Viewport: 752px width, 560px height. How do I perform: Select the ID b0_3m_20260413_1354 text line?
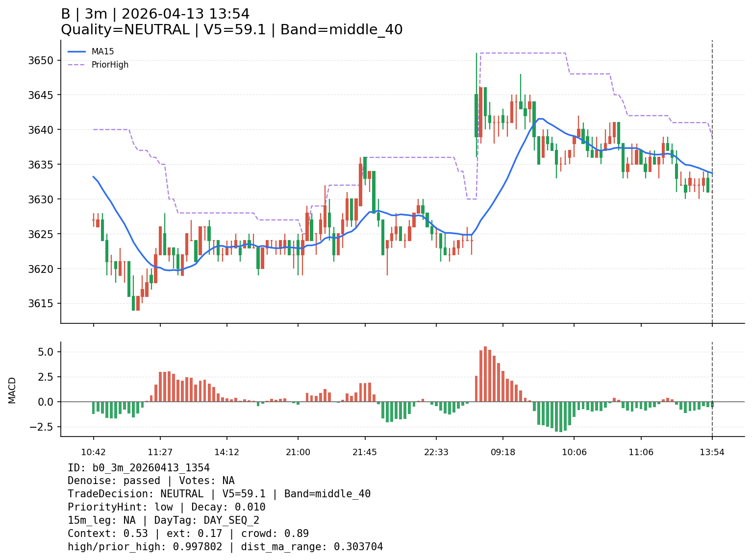pyautogui.click(x=139, y=468)
